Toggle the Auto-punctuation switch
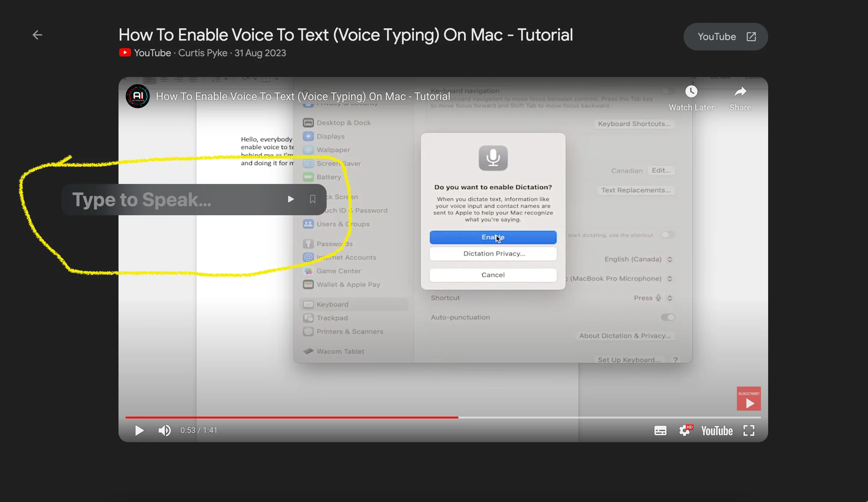Screen dimensions: 868x502 pyautogui.click(x=667, y=317)
